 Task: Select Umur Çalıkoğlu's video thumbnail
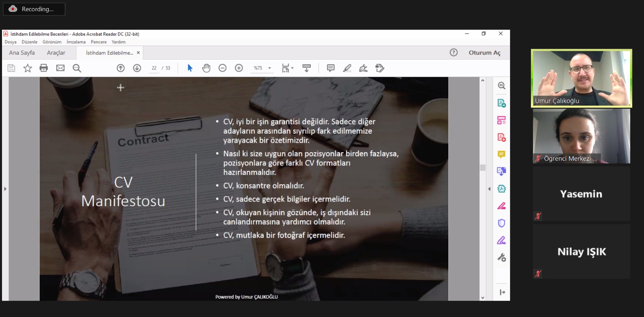click(581, 78)
